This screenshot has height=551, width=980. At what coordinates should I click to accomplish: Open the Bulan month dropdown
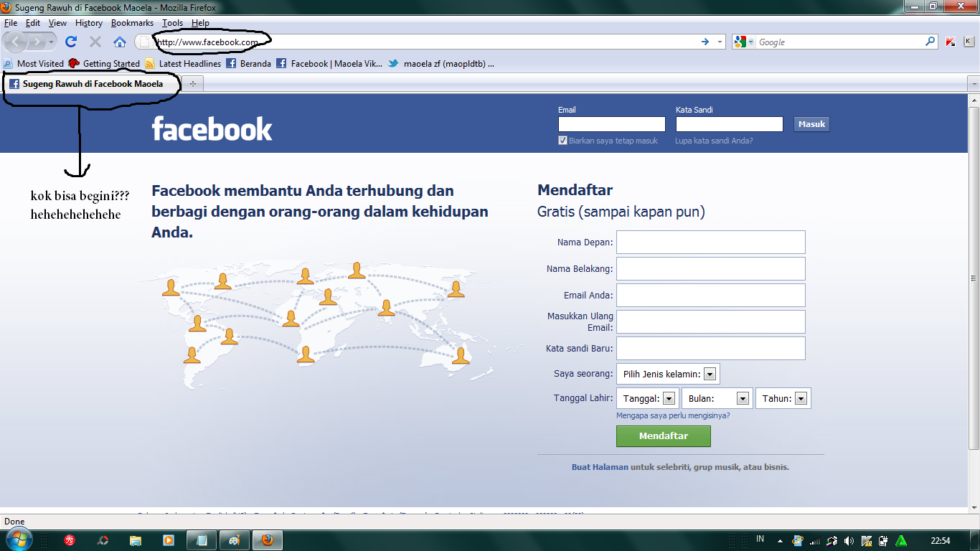[717, 398]
